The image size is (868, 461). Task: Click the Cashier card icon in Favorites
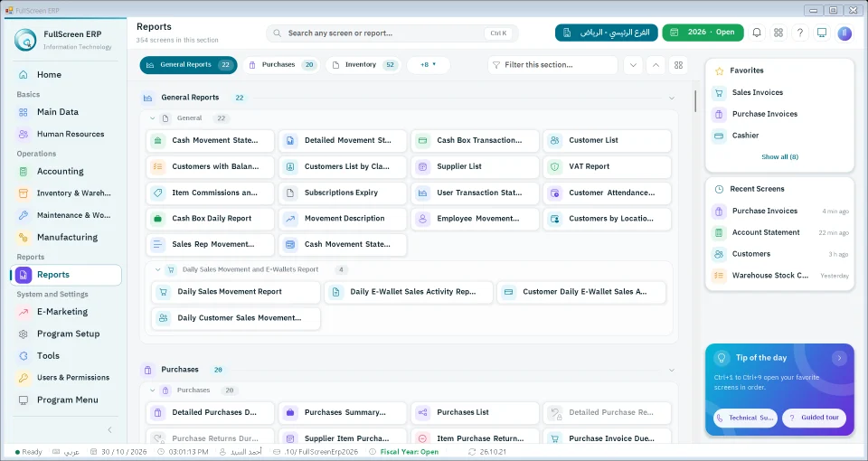[x=719, y=136]
